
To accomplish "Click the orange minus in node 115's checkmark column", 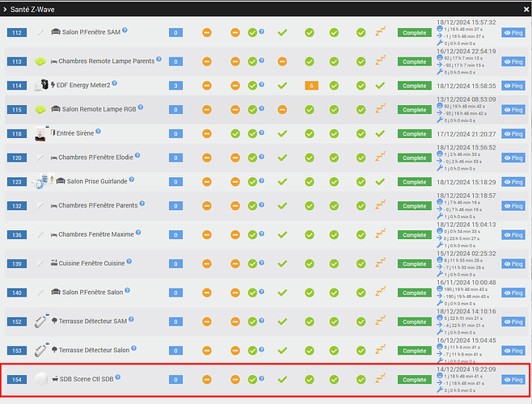I will pos(282,110).
